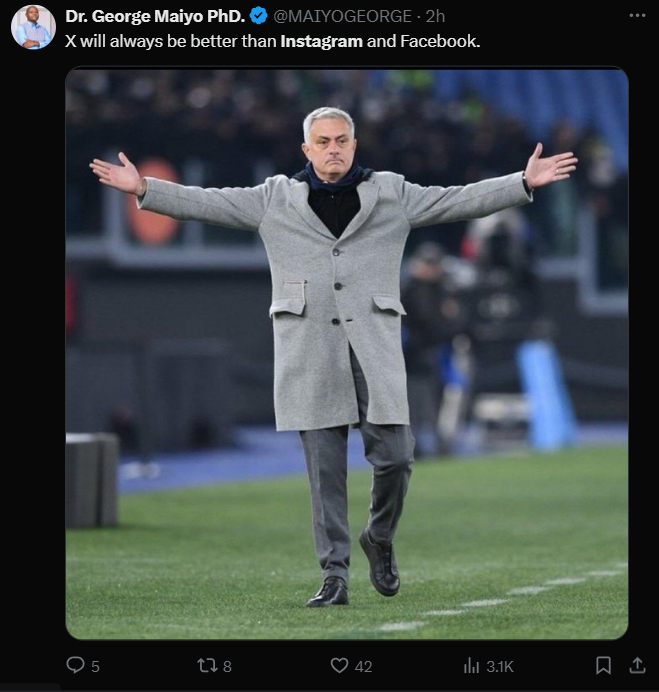Like the post with the heart icon
The width and height of the screenshot is (659, 692).
coord(339,665)
